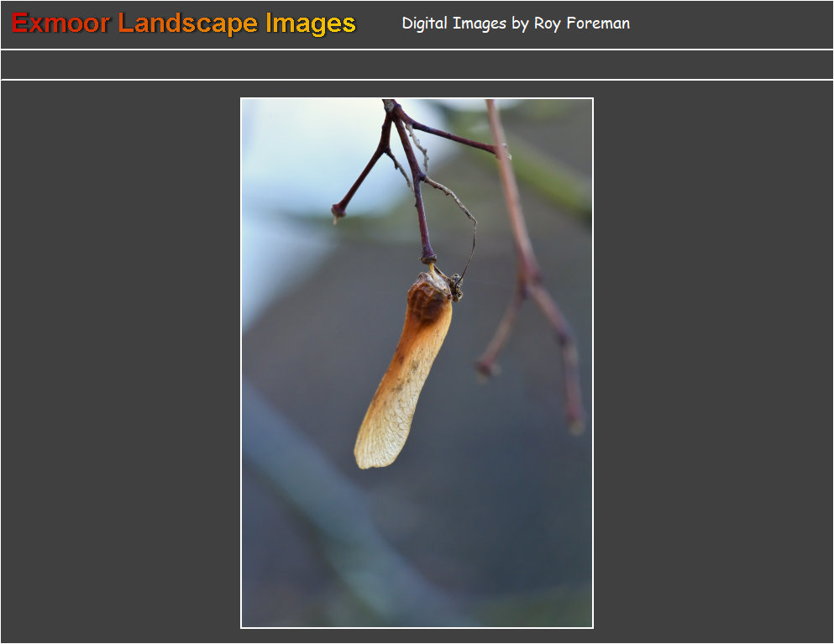Click the word "Images" in the header
The width and height of the screenshot is (834, 644).
click(311, 24)
